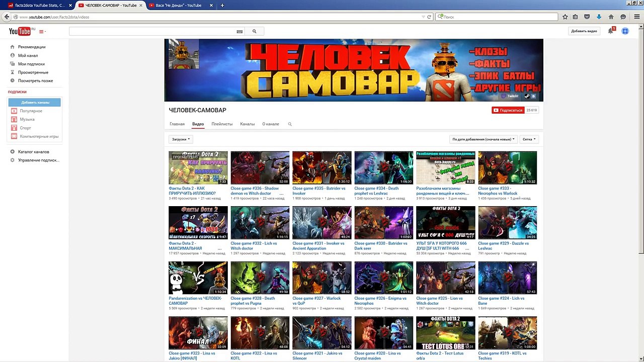Image resolution: width=644 pixels, height=362 pixels.
Task: Open the account avatar menu
Action: click(x=625, y=31)
